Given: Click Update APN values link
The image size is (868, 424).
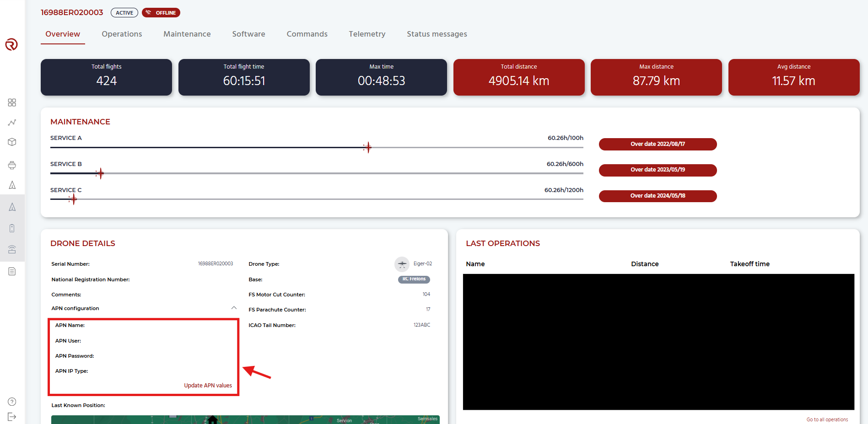Looking at the screenshot, I should 208,386.
